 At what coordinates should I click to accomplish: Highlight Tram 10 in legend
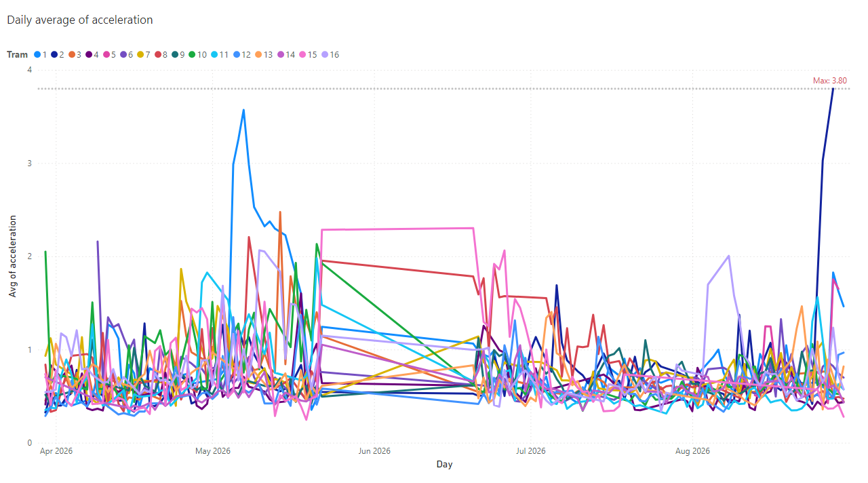[195, 54]
